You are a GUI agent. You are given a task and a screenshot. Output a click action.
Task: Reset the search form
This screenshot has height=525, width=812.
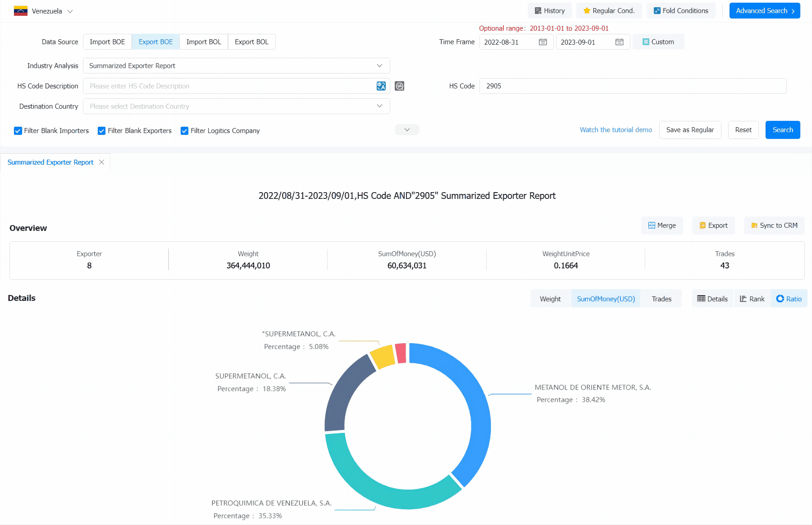(x=743, y=130)
